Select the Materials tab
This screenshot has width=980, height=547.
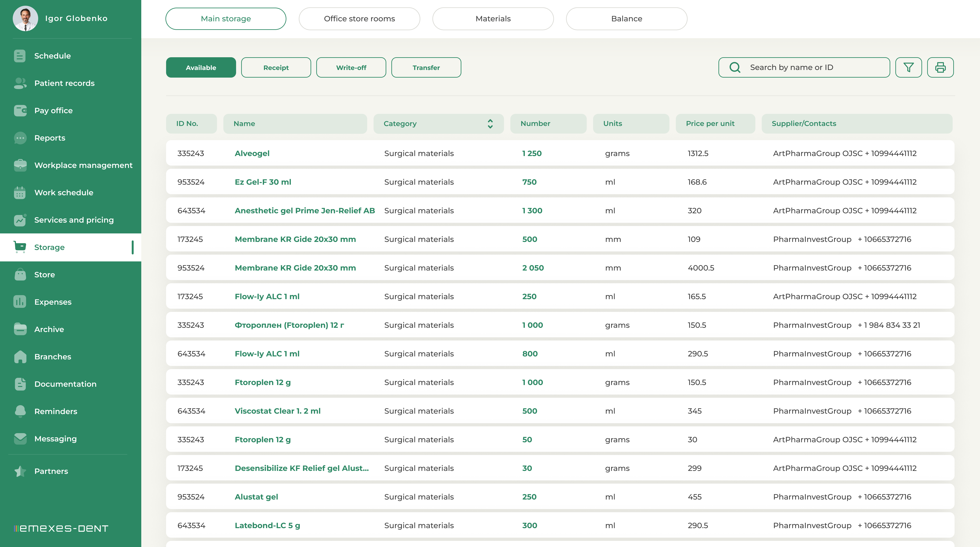tap(493, 19)
